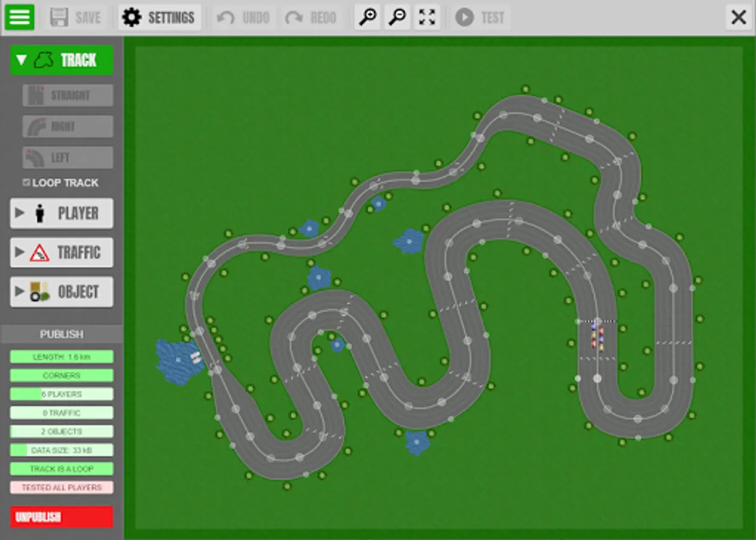Expand the OBJECT section
The width and height of the screenshot is (756, 540).
(x=61, y=292)
